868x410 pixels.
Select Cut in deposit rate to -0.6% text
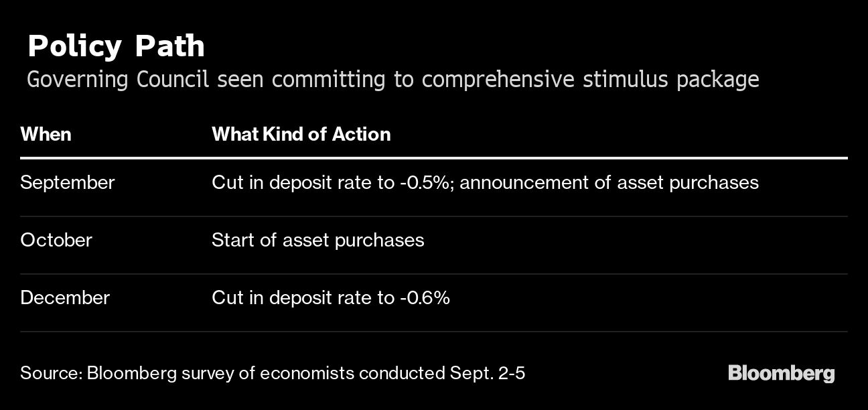331,297
